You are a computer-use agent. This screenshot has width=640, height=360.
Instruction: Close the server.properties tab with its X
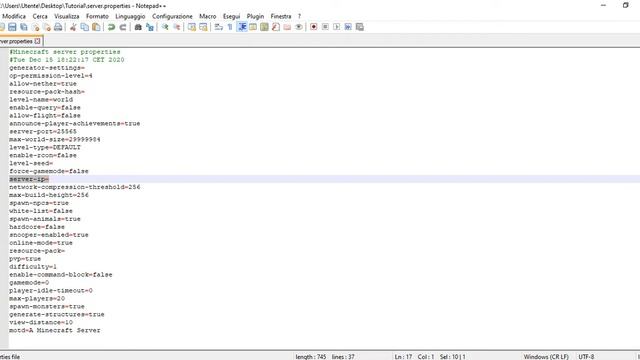point(38,41)
